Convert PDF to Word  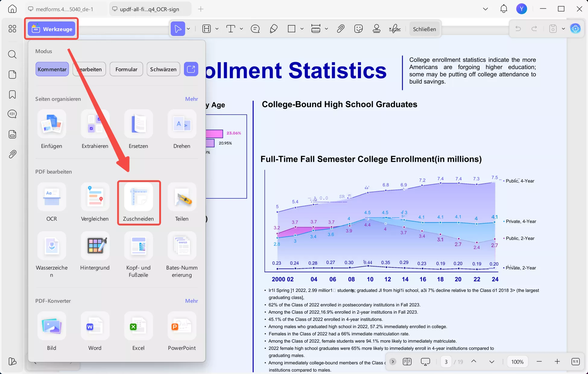click(95, 326)
